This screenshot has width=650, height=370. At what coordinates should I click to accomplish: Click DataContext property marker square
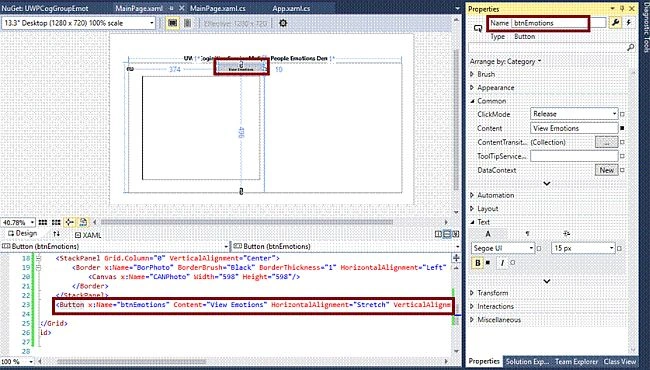622,170
